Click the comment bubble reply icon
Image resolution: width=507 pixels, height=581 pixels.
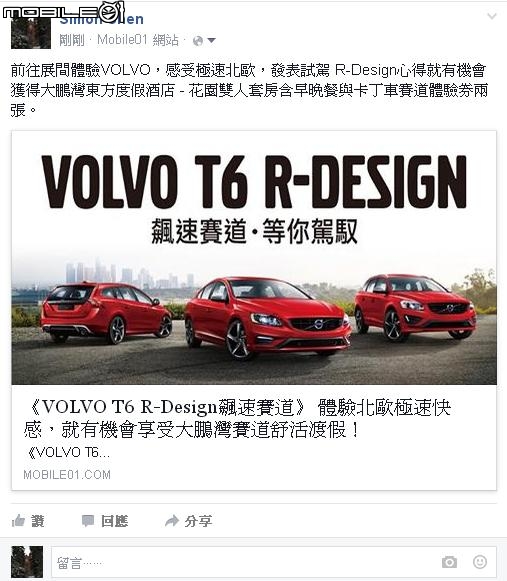88,521
